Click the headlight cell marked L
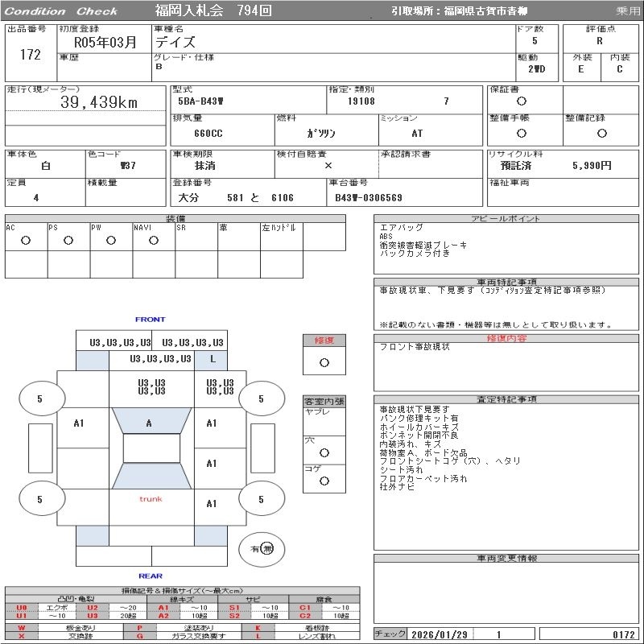Image resolution: width=644 pixels, height=644 pixels. pyautogui.click(x=211, y=361)
